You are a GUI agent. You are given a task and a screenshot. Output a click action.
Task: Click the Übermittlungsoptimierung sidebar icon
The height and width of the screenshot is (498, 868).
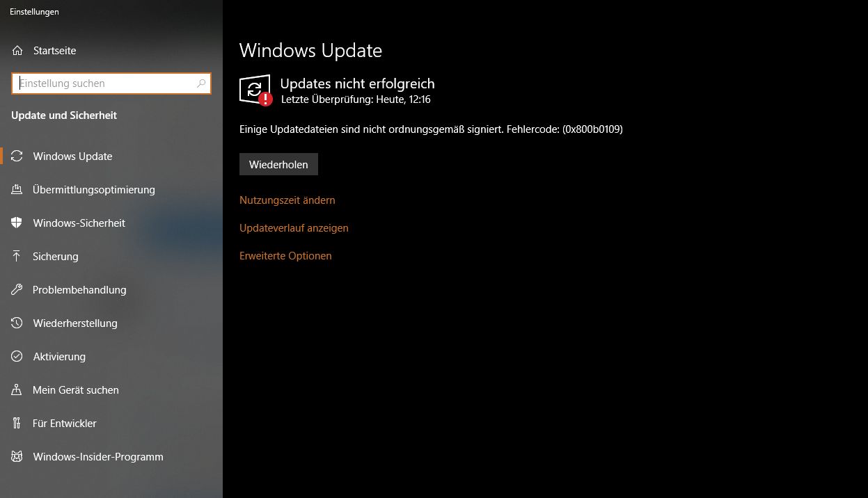(x=17, y=190)
